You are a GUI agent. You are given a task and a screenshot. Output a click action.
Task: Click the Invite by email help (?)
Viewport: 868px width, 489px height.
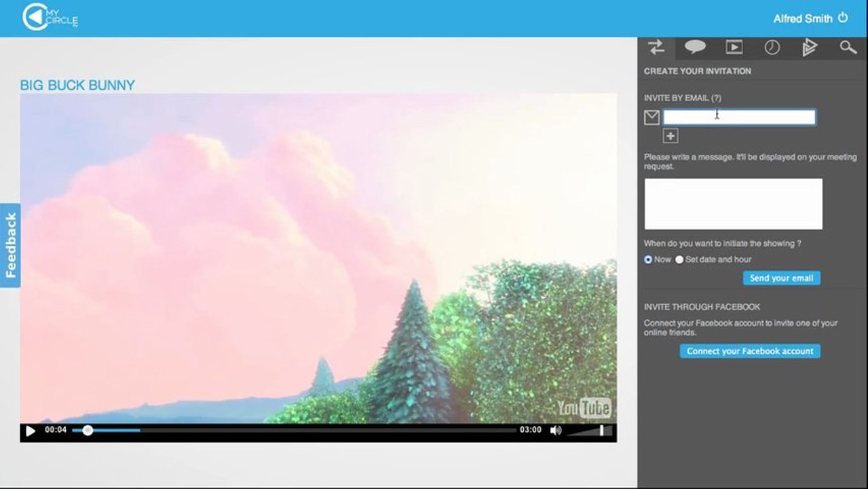coord(717,98)
